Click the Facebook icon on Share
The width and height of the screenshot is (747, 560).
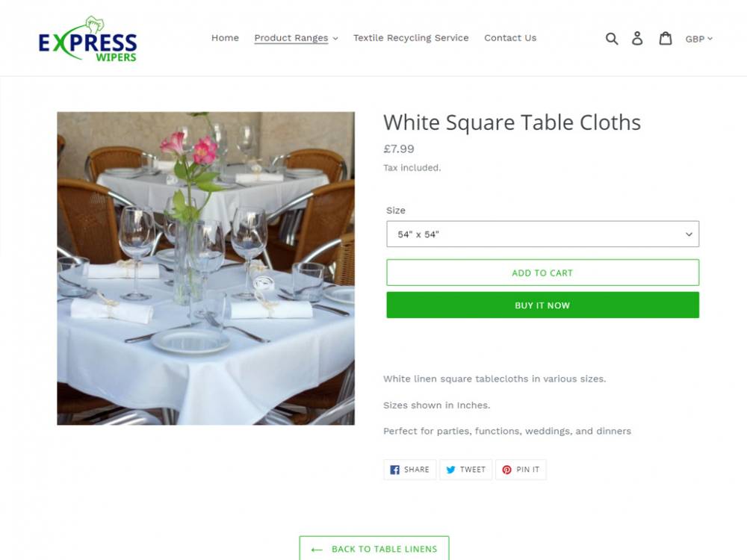point(394,470)
